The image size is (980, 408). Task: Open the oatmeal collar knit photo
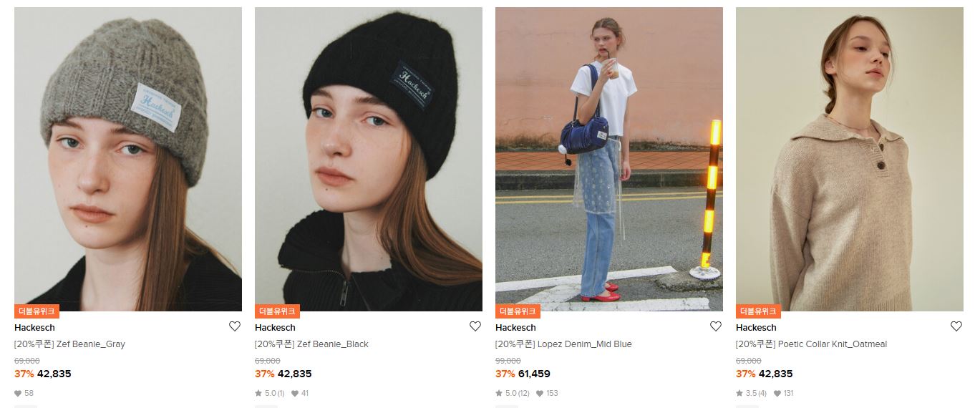[x=850, y=159]
